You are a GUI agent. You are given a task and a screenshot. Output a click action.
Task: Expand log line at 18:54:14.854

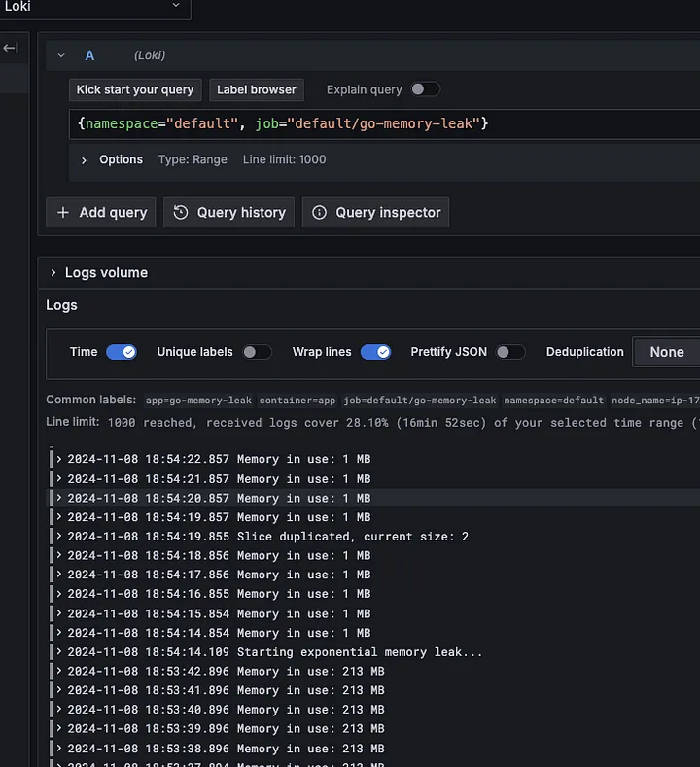point(59,633)
